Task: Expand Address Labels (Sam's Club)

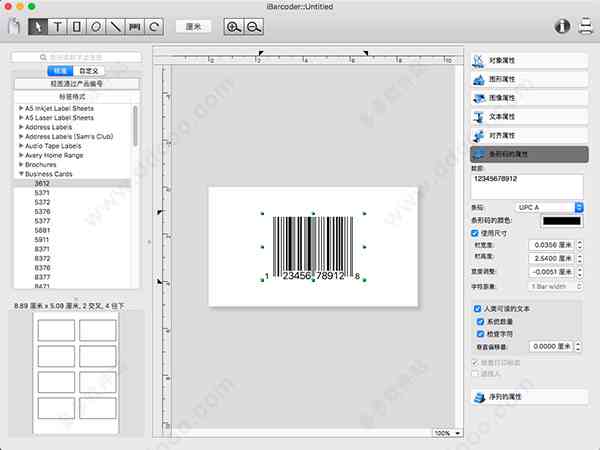Action: (x=21, y=136)
